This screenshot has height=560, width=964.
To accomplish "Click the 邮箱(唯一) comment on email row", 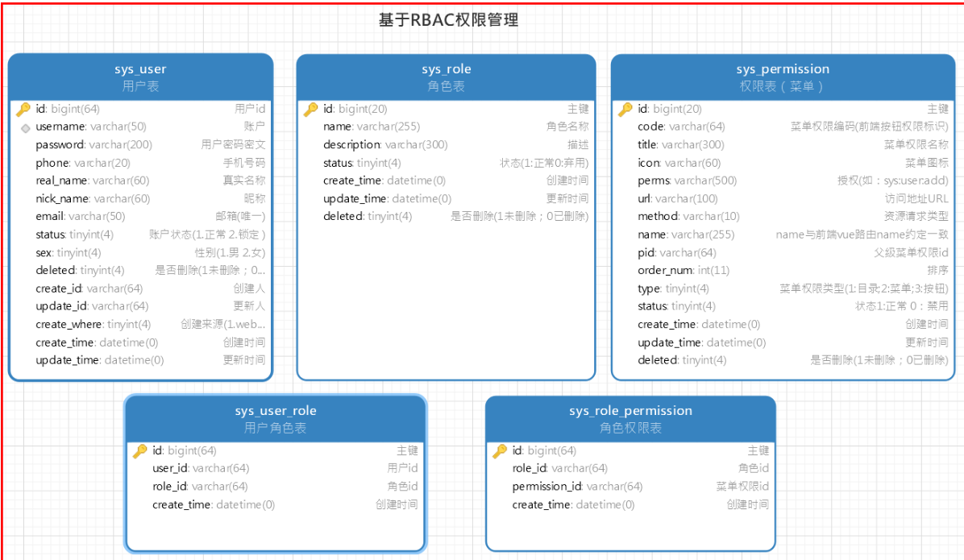I will [x=240, y=217].
